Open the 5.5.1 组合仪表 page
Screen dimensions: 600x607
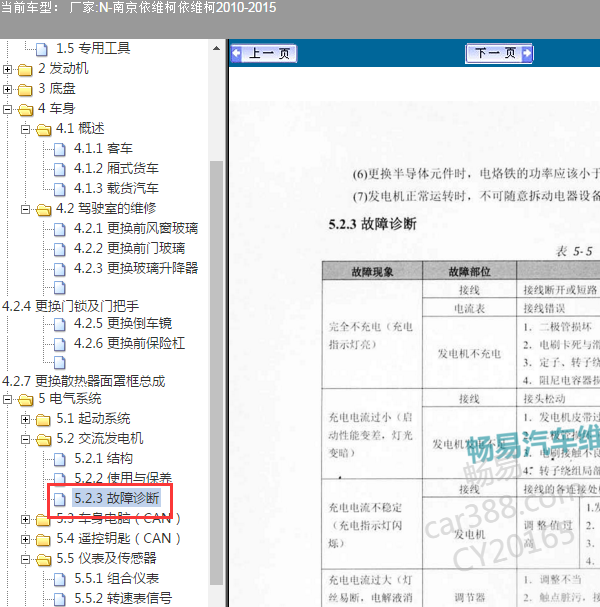pyautogui.click(x=116, y=579)
